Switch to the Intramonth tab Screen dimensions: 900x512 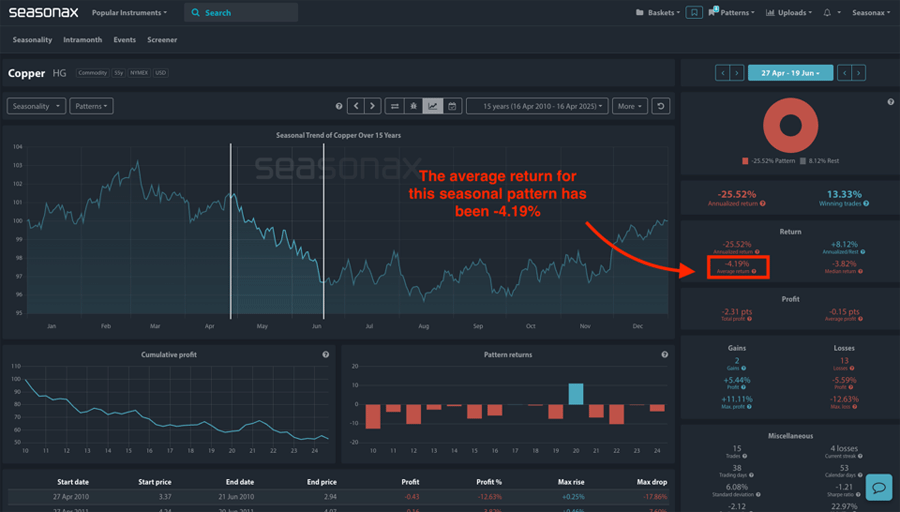pyautogui.click(x=82, y=40)
